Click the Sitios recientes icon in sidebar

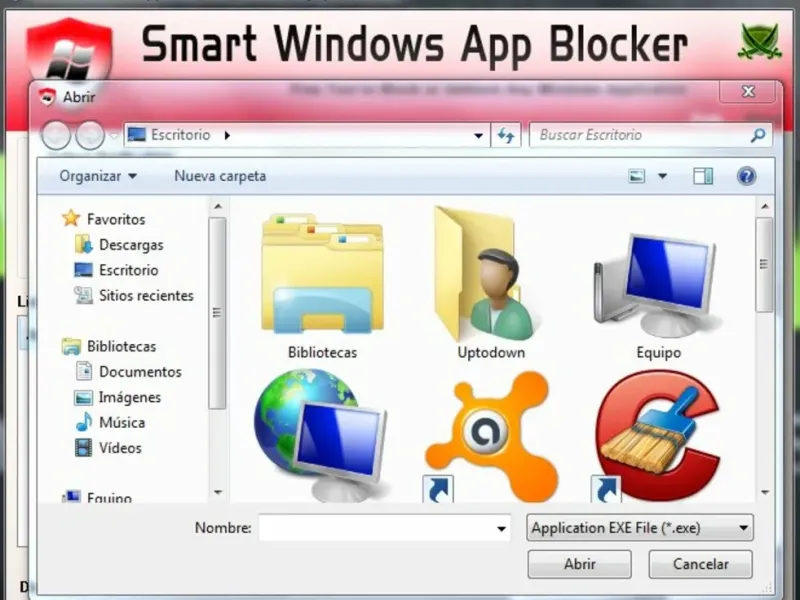[83, 295]
